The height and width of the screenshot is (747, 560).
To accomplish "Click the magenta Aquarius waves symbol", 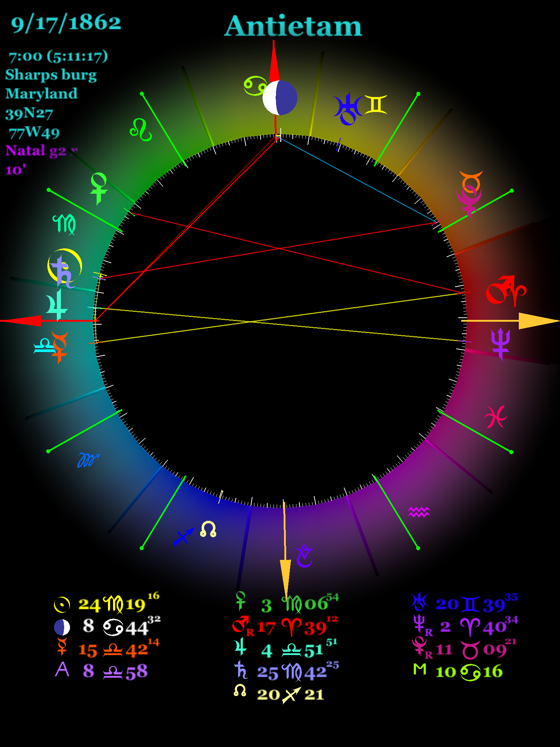I will (x=419, y=512).
